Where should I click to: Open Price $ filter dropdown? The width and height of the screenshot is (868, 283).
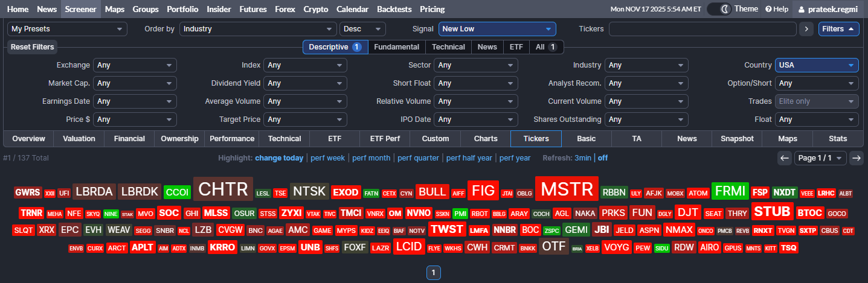(x=135, y=119)
